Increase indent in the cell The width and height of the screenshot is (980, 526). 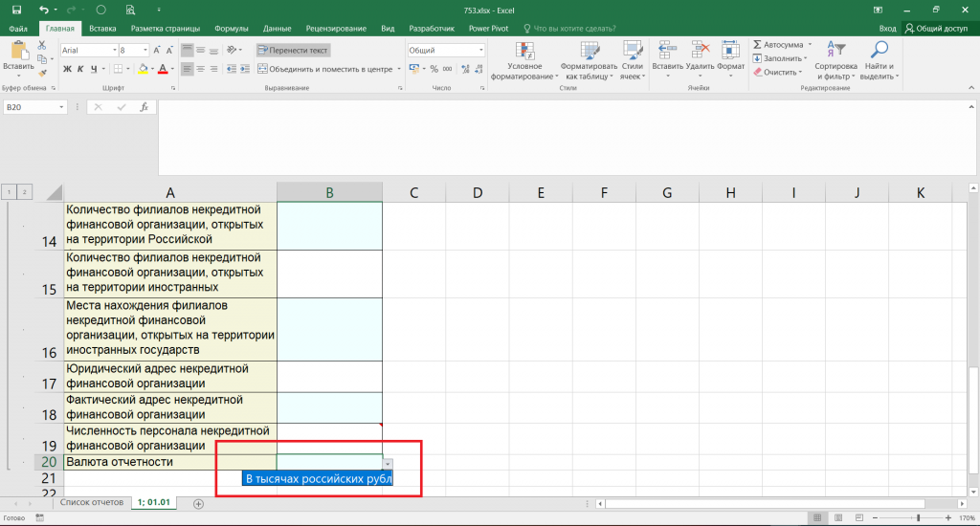pyautogui.click(x=244, y=69)
